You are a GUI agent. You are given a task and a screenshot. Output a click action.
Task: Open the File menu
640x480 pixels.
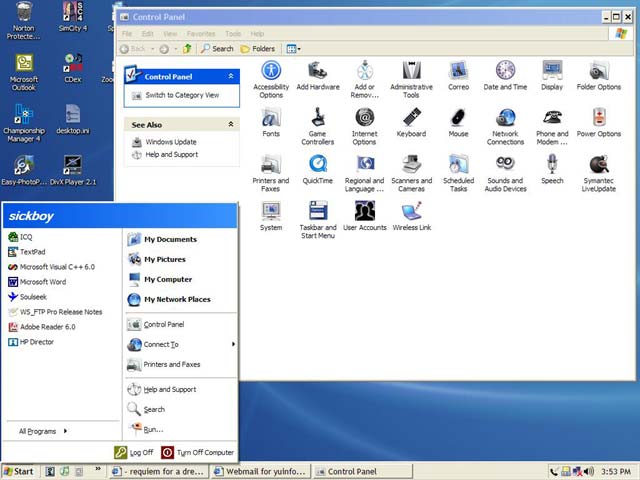point(127,34)
